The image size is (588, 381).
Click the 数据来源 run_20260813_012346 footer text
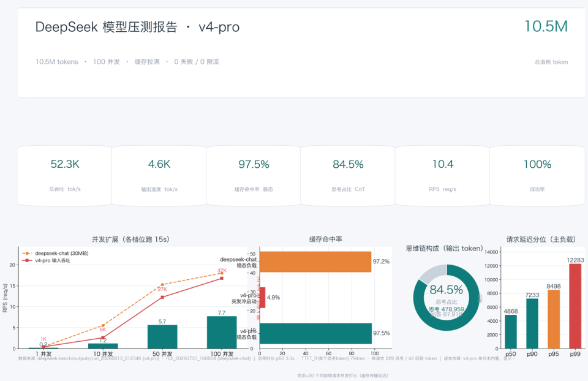coord(89,358)
